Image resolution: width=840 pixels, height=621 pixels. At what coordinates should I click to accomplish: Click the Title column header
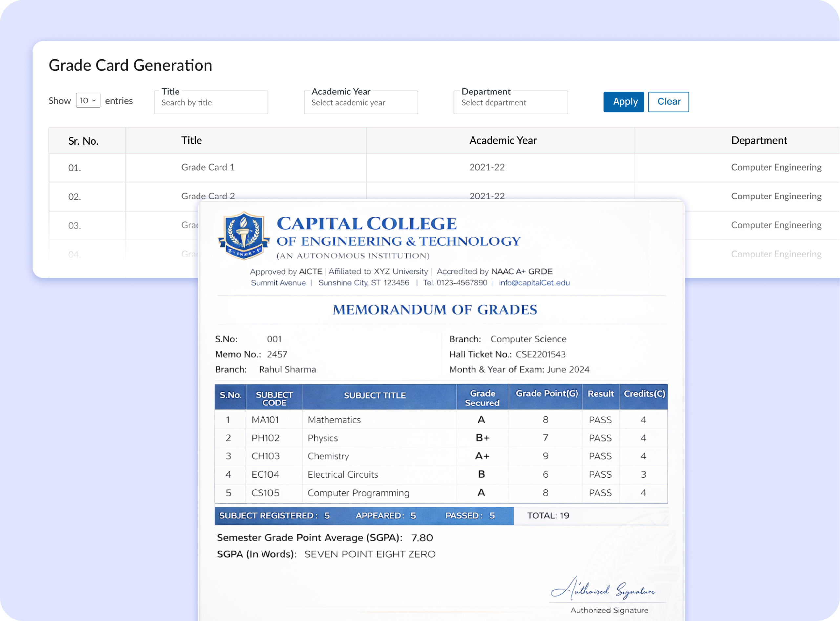tap(192, 141)
